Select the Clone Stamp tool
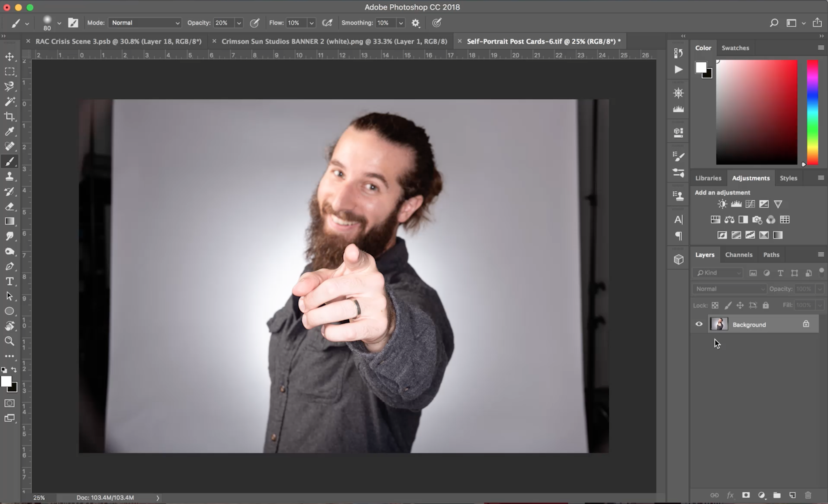The height and width of the screenshot is (504, 828). point(9,176)
